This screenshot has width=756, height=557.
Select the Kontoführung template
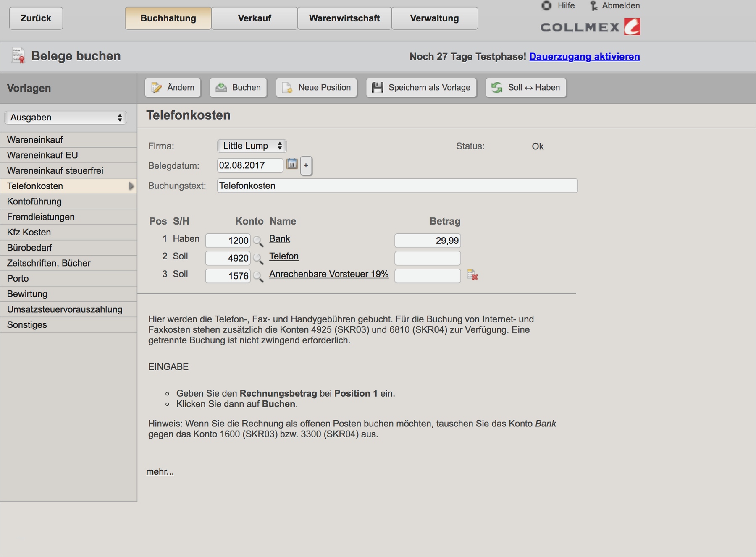(69, 201)
